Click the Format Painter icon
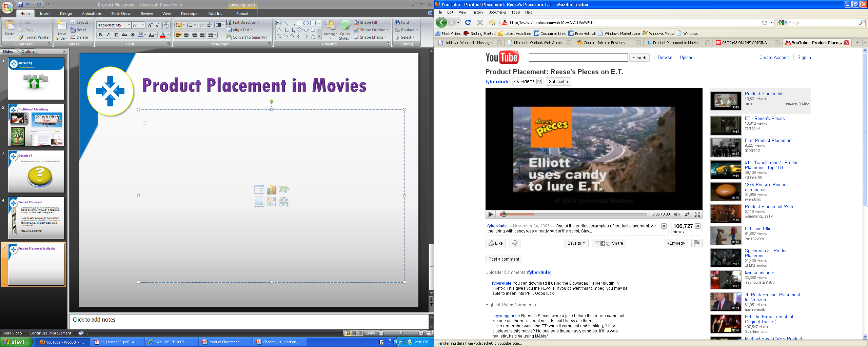The image size is (868, 347). point(21,37)
